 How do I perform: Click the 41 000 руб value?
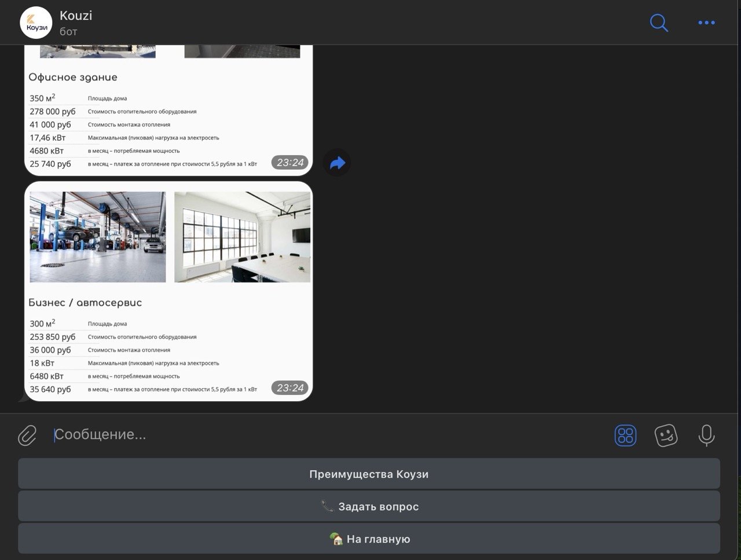(50, 125)
